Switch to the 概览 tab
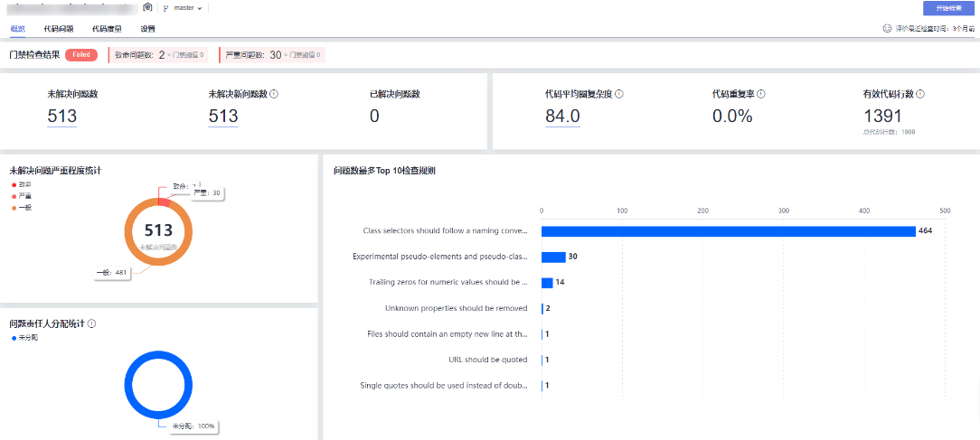Image resolution: width=980 pixels, height=440 pixels. click(x=18, y=29)
